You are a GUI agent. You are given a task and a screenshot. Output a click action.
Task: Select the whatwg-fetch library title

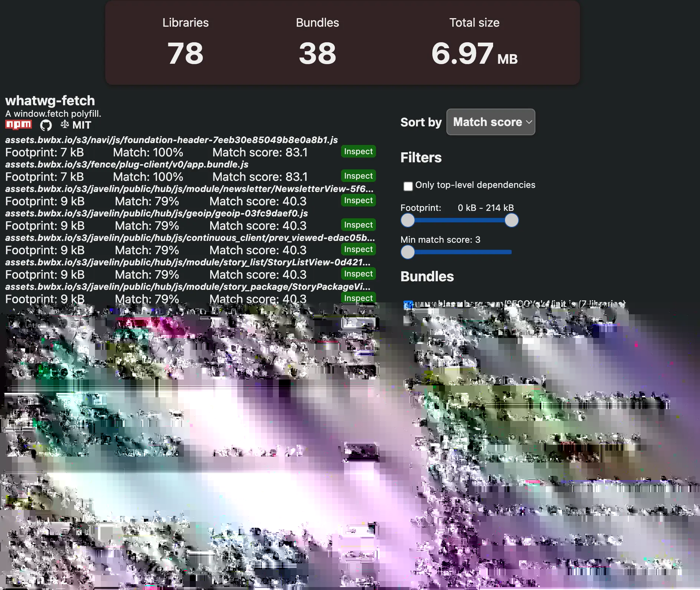(50, 100)
